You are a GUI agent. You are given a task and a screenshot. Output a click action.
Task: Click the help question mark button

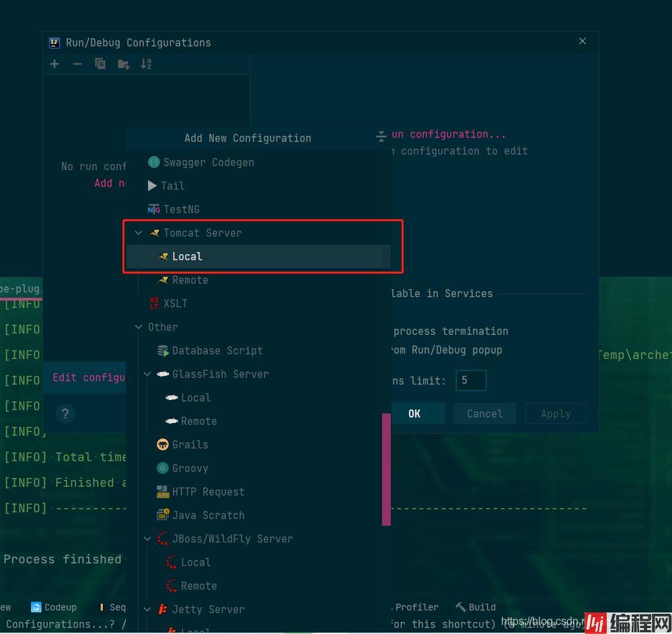pos(65,413)
